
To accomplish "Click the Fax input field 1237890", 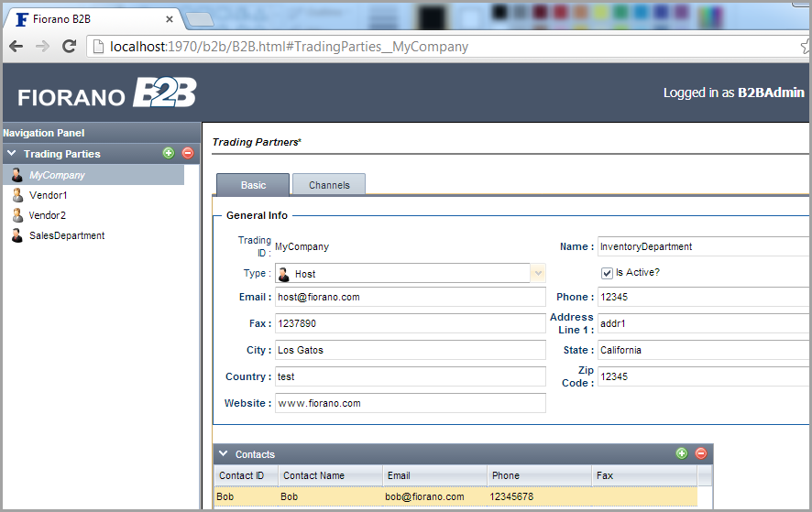I will coord(411,323).
